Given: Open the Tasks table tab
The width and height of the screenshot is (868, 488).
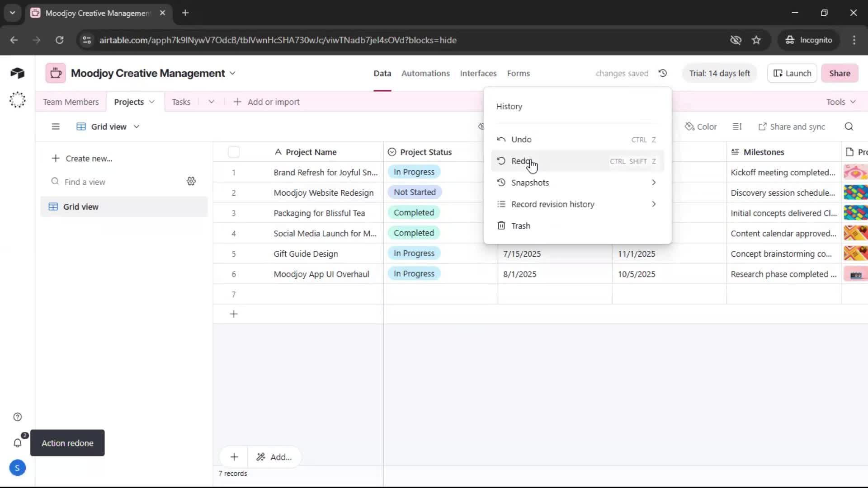Looking at the screenshot, I should click(x=181, y=102).
